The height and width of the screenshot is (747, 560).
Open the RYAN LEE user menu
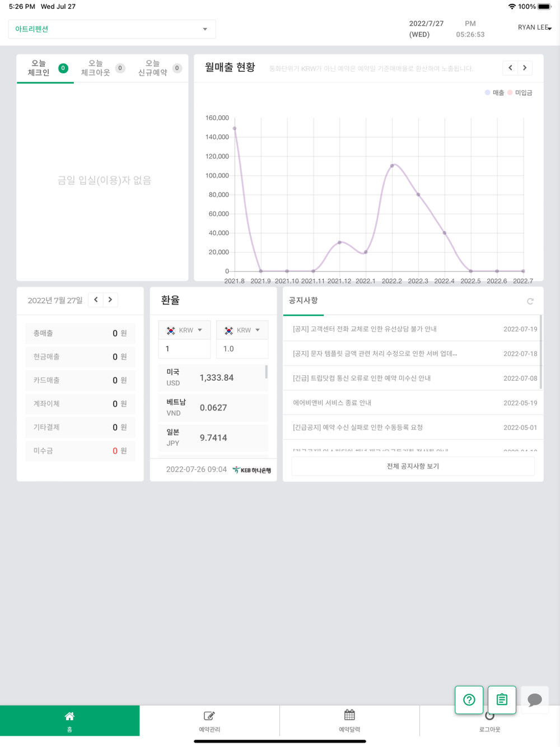pyautogui.click(x=535, y=27)
